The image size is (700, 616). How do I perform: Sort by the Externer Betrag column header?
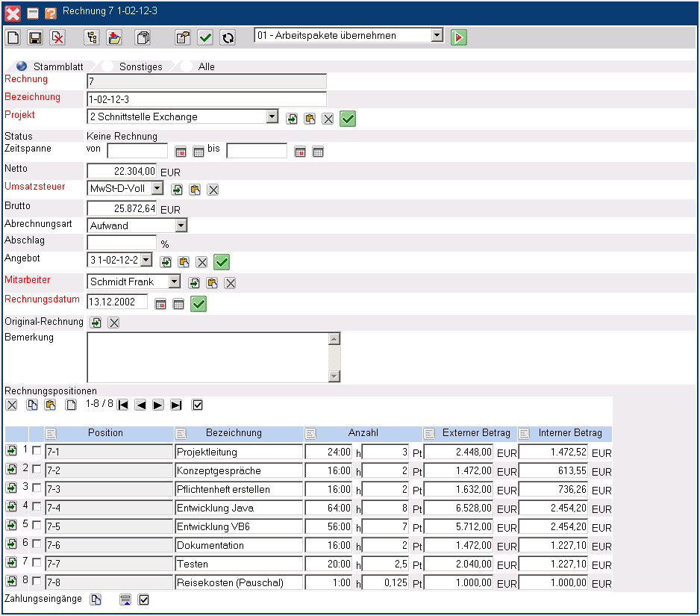tap(476, 433)
